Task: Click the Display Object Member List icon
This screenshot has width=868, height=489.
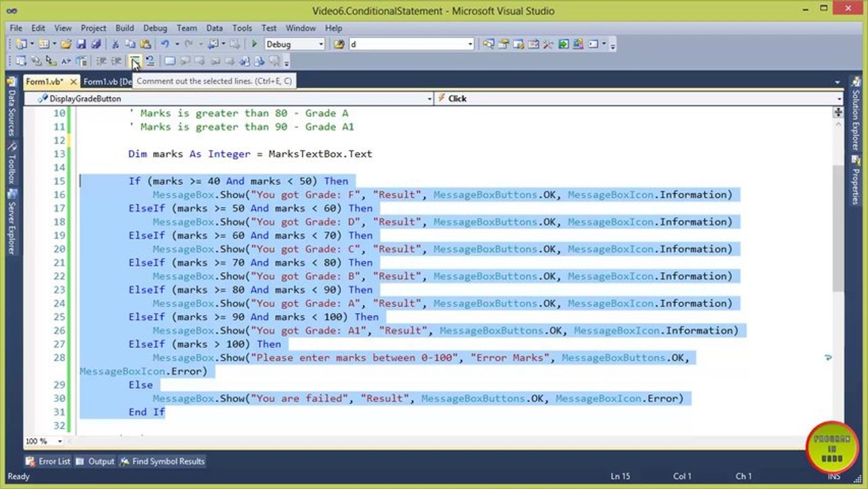Action: pos(20,61)
